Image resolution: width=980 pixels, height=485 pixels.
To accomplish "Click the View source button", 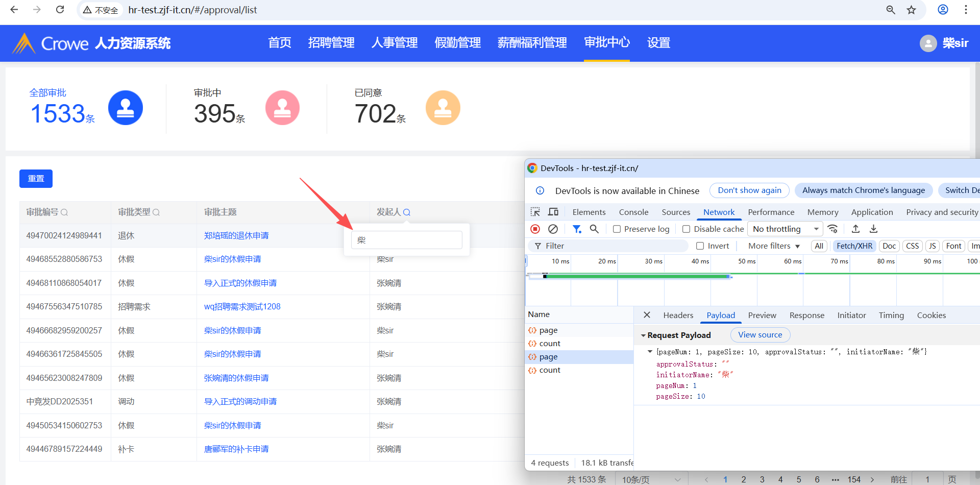I will 760,335.
